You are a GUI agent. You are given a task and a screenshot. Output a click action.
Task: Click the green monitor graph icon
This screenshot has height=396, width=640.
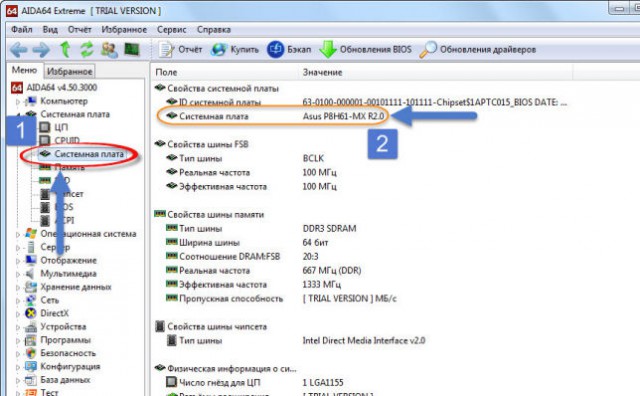coord(132,49)
